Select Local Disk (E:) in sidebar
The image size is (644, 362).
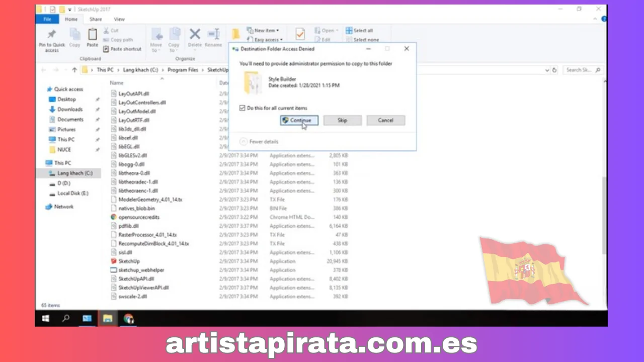[69, 193]
